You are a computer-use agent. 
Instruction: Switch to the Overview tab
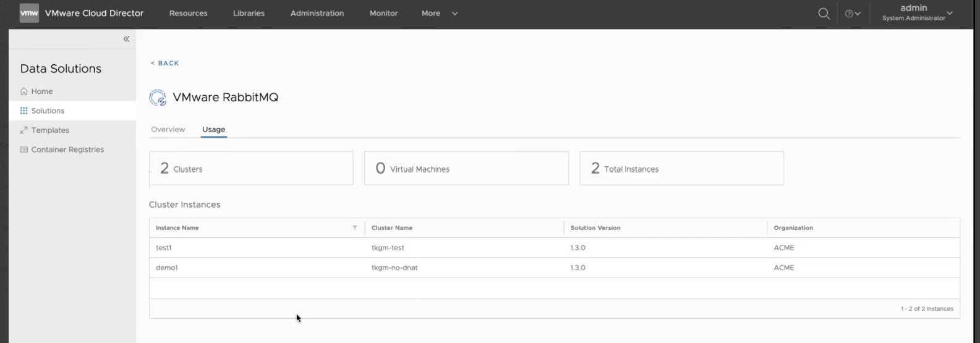pos(168,129)
